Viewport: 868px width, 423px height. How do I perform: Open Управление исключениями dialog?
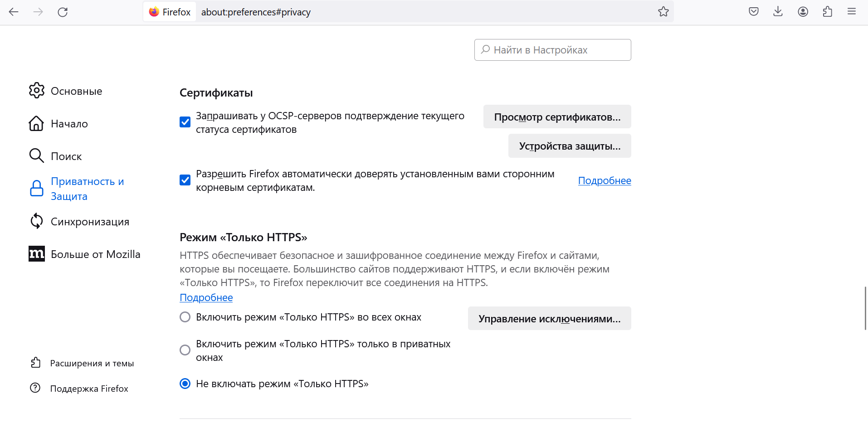[549, 319]
